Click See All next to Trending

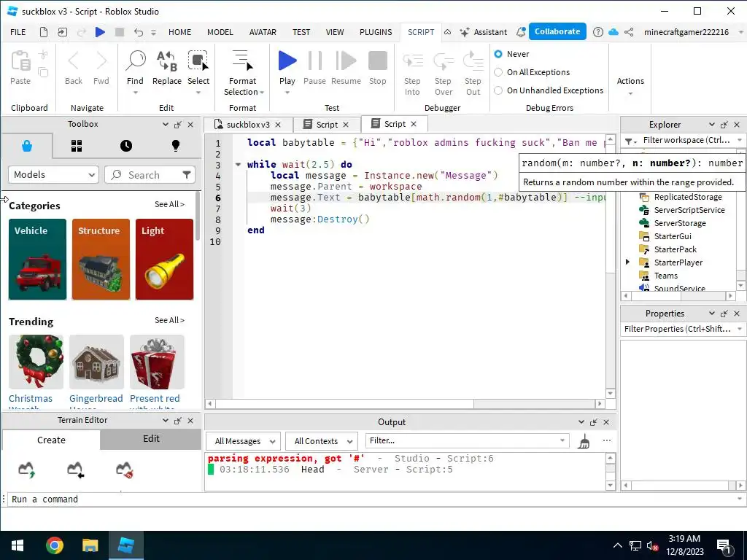[x=169, y=320]
